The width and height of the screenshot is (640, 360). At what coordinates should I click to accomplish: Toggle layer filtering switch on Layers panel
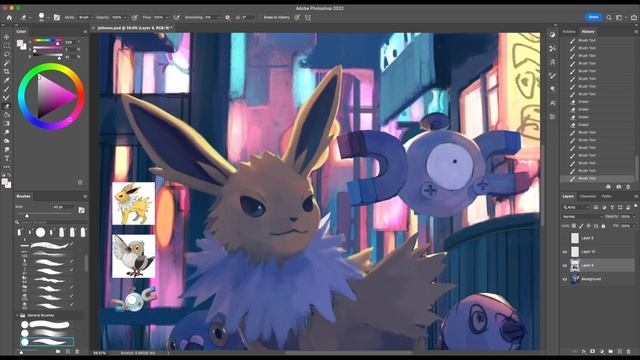coord(636,206)
